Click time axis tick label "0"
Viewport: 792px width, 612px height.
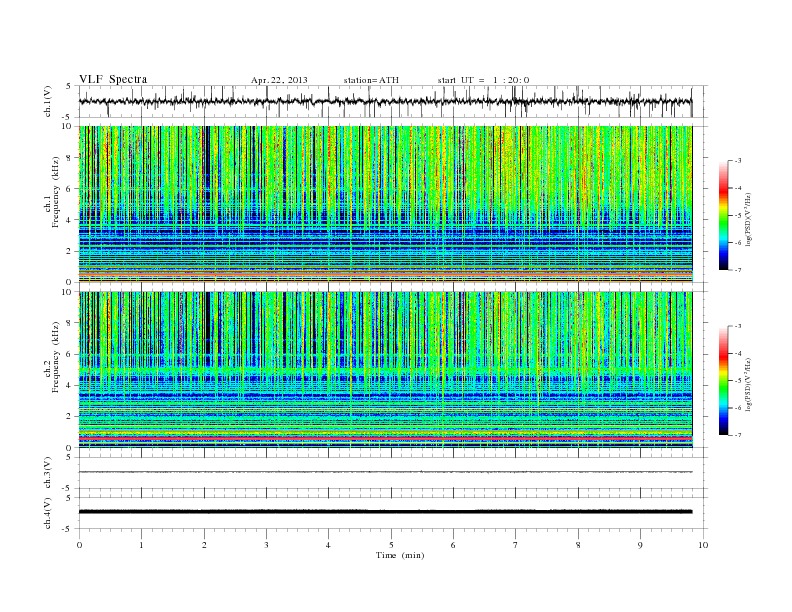(x=79, y=545)
